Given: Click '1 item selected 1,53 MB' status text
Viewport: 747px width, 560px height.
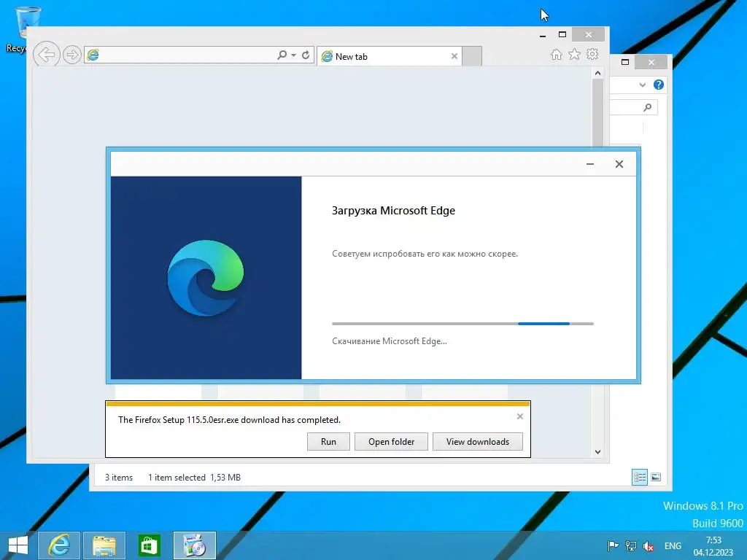Looking at the screenshot, I should pyautogui.click(x=194, y=477).
